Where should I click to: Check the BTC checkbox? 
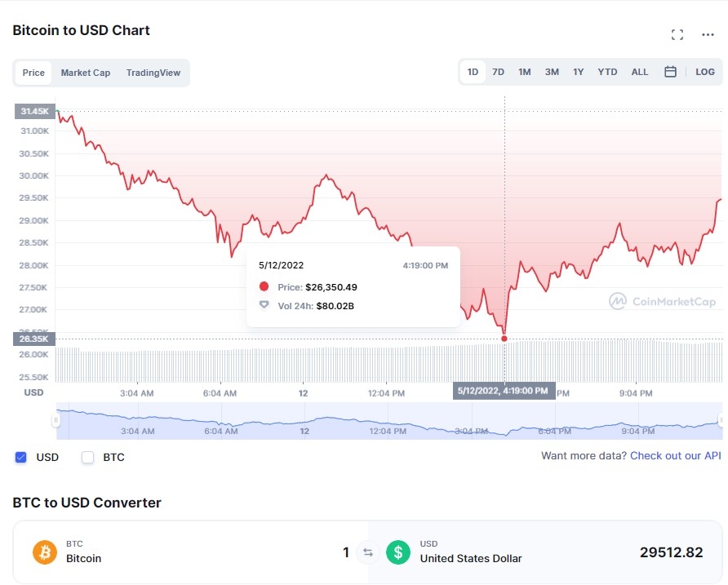(x=88, y=457)
